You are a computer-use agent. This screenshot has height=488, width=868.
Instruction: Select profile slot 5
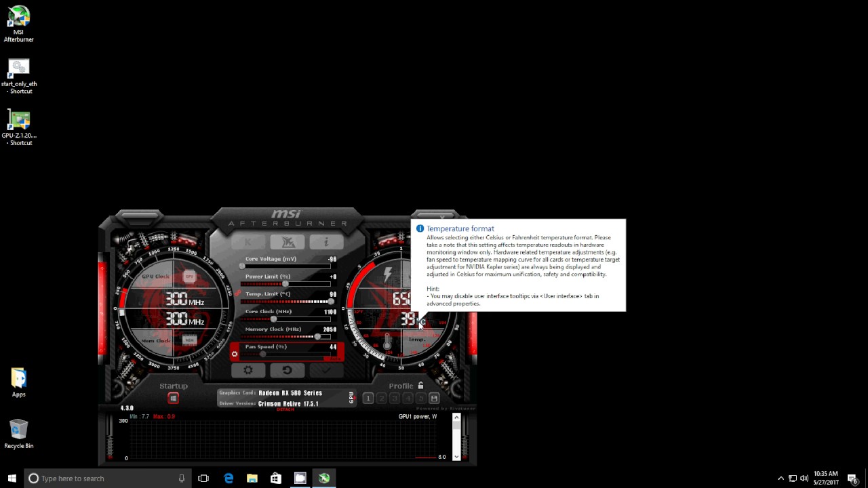(x=420, y=399)
